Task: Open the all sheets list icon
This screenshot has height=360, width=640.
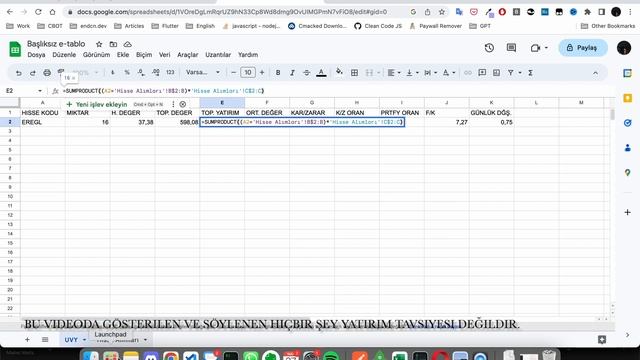Action: 45,340
